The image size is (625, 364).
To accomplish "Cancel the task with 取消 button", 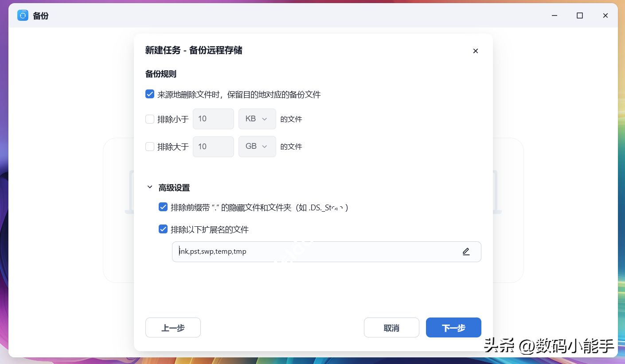I will pos(391,328).
